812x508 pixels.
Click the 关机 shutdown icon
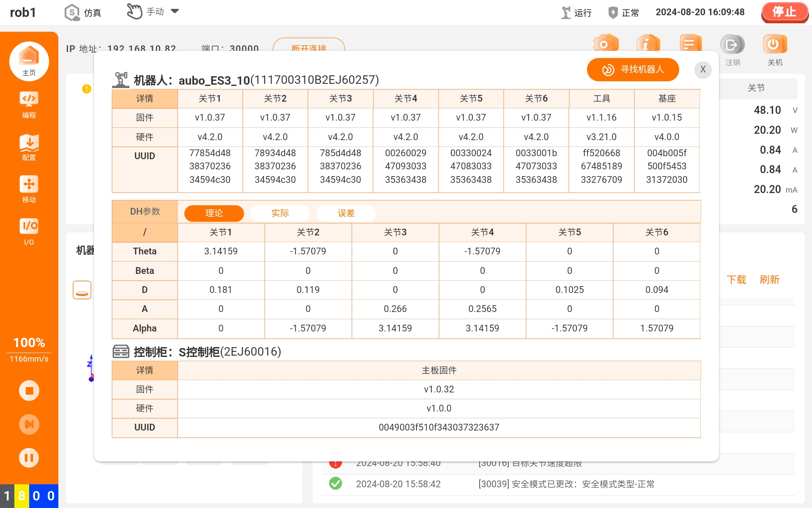[x=775, y=44]
